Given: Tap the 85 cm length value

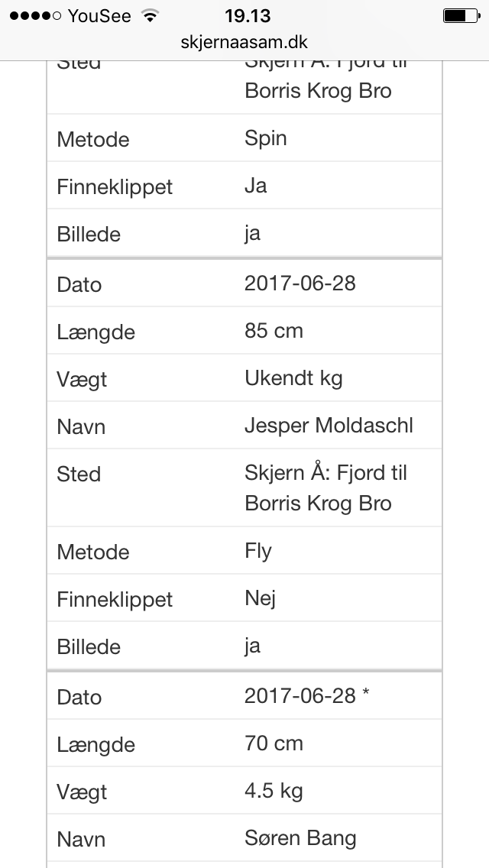Looking at the screenshot, I should [274, 331].
